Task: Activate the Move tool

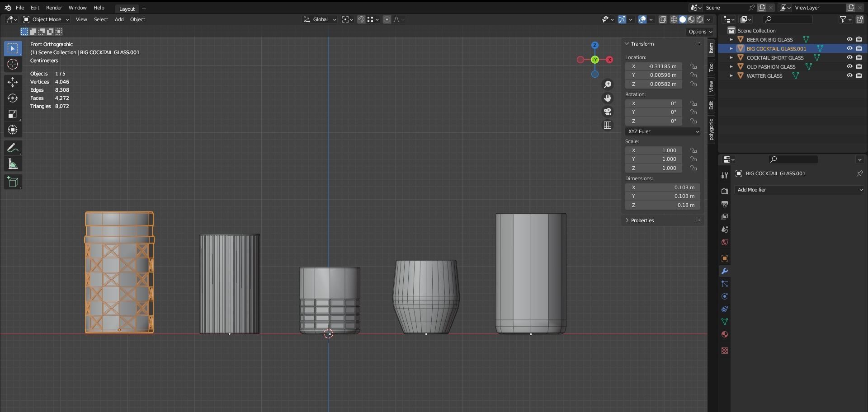Action: (13, 82)
